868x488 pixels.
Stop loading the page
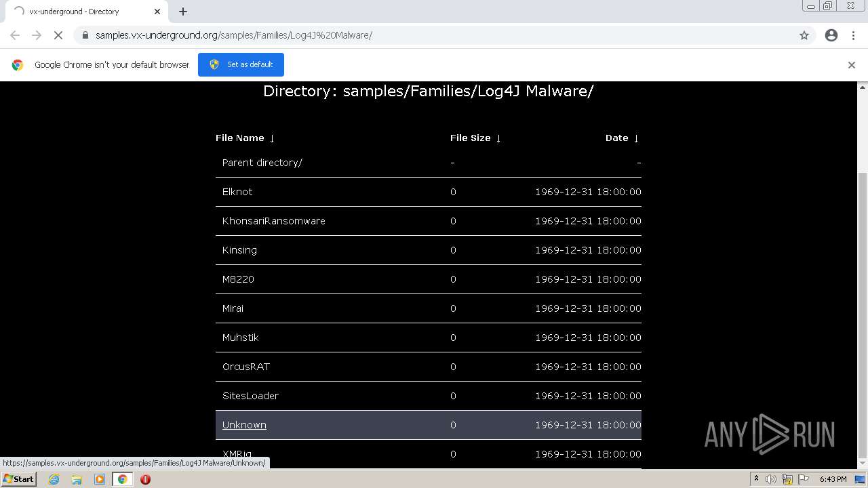(x=58, y=35)
